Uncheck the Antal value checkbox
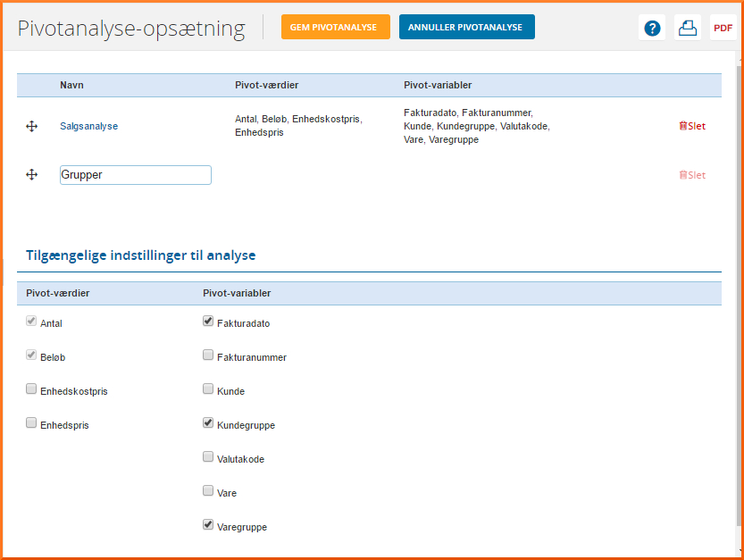Viewport: 744px width, 560px height. [31, 321]
